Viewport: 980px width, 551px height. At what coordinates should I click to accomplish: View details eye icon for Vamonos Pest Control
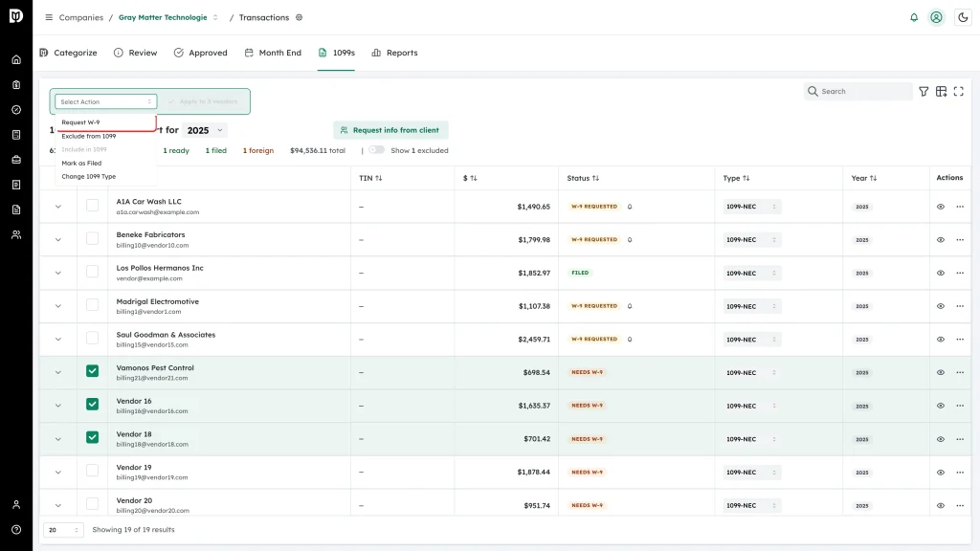click(x=941, y=372)
